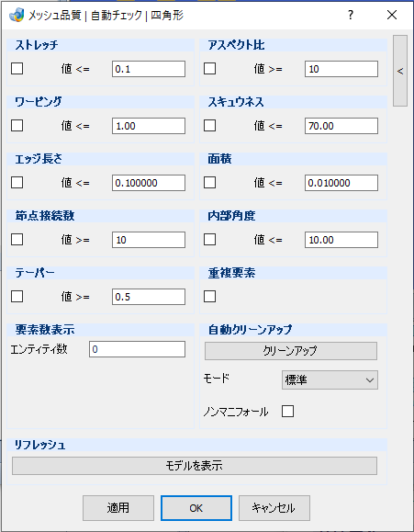Image resolution: width=414 pixels, height=532 pixels.
Task: Click the モデルを表示 button
Action: click(195, 466)
